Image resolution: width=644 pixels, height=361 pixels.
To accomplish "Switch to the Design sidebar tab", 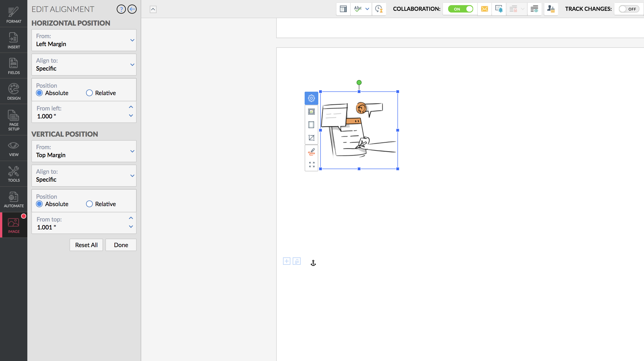I will [x=14, y=92].
